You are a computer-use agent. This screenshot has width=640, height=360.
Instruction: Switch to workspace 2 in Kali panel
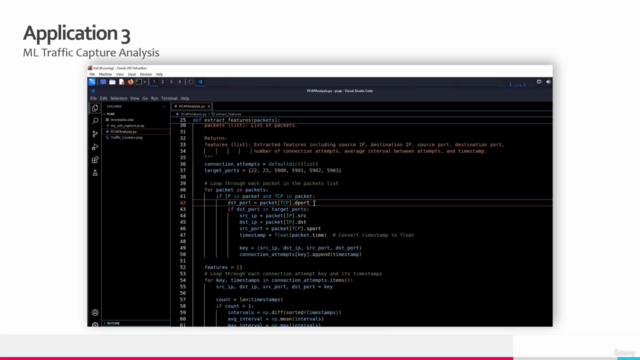[x=162, y=82]
